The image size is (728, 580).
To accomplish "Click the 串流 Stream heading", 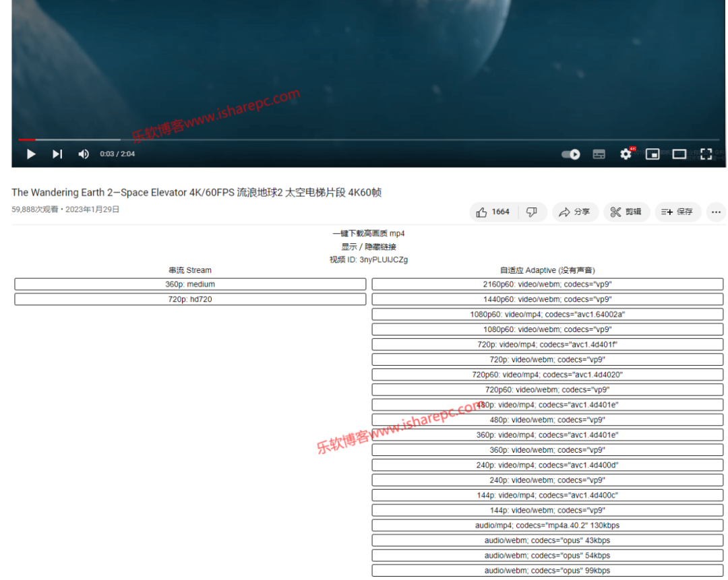I will [x=190, y=271].
